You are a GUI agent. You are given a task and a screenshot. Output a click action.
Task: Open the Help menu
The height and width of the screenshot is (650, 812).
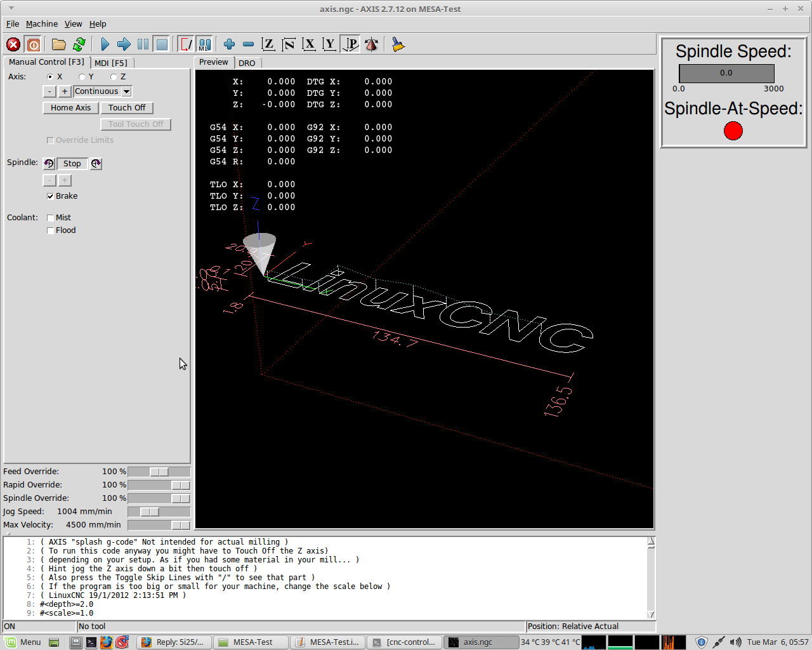(98, 24)
